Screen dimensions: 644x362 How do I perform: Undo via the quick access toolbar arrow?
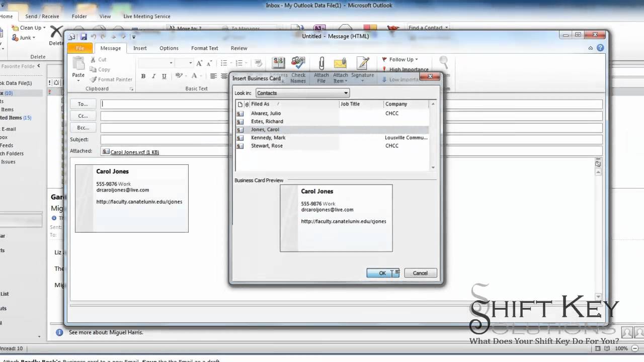tap(94, 37)
